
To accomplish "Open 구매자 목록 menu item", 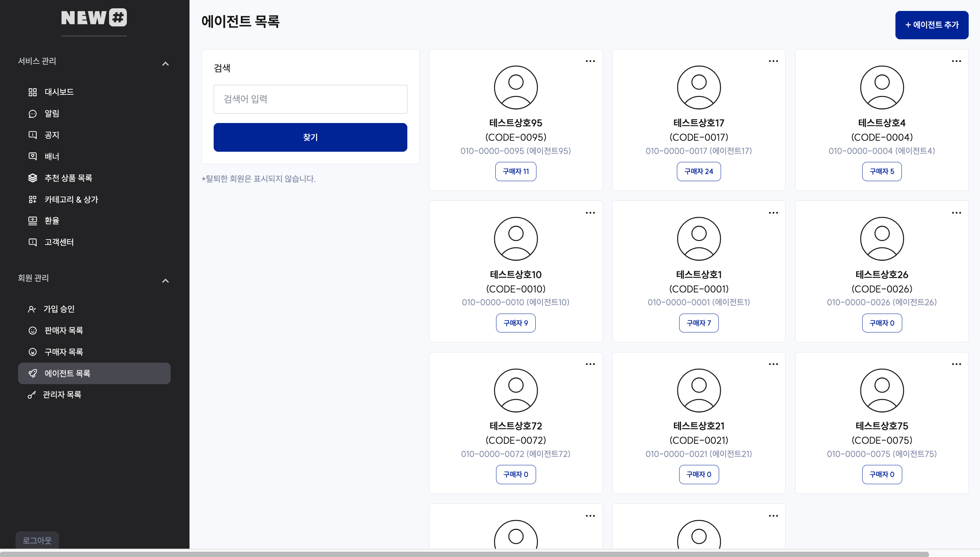I will point(63,352).
